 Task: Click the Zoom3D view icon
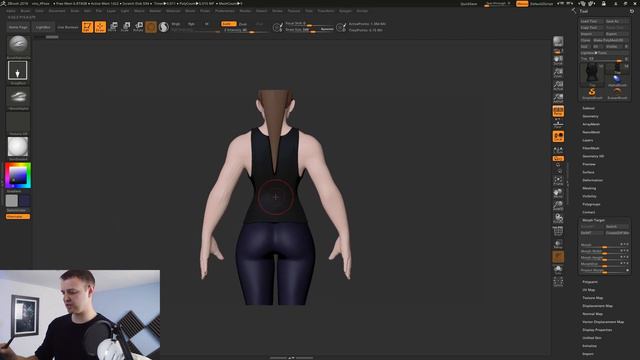(x=558, y=205)
